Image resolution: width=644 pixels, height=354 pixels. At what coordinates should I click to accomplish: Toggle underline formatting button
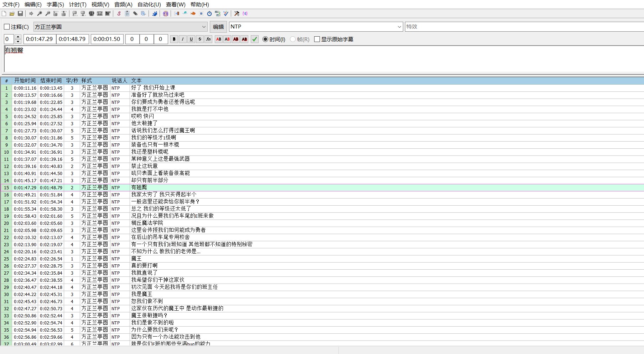click(191, 39)
